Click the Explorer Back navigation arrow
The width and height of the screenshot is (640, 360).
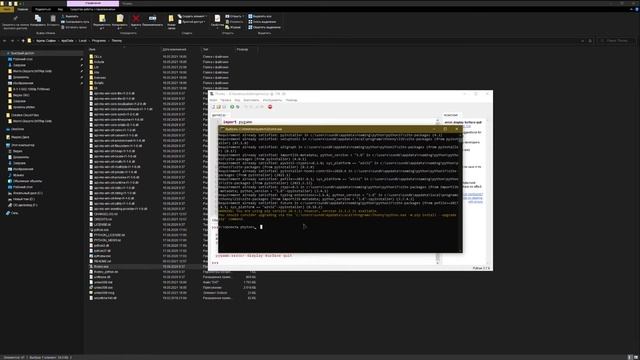pos(4,41)
